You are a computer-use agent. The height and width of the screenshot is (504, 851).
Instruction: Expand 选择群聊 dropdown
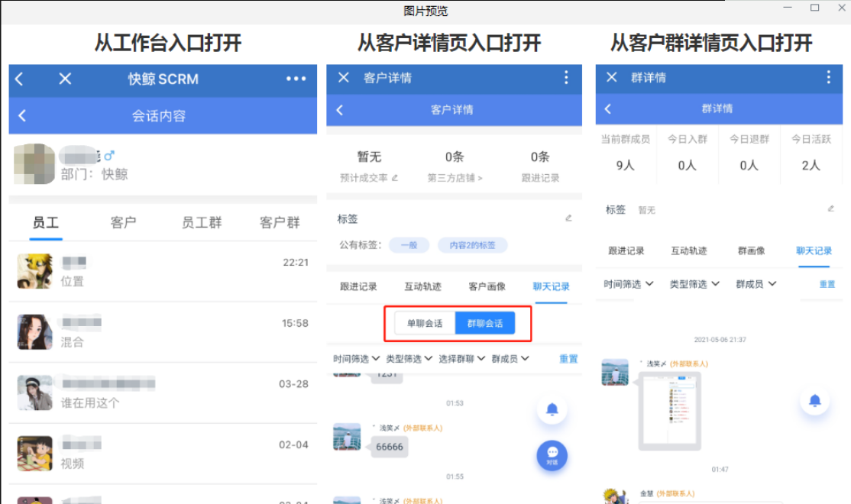point(462,359)
